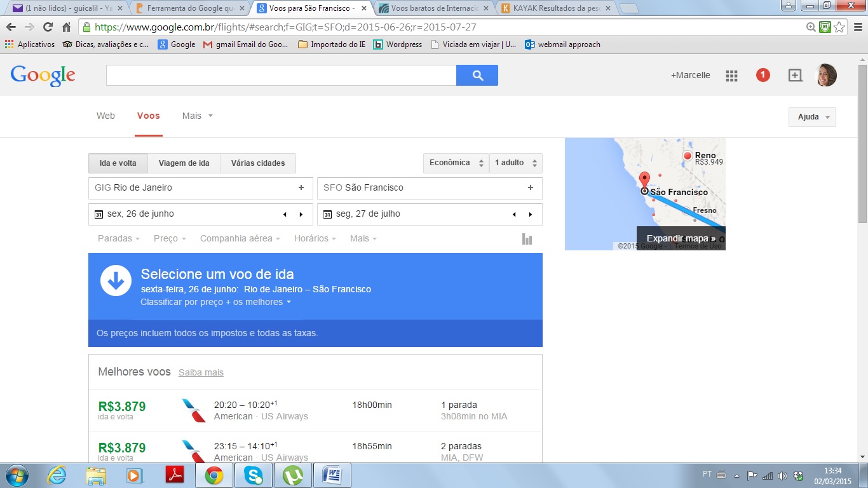868x488 pixels.
Task: Open the red notifications badge
Action: 763,75
